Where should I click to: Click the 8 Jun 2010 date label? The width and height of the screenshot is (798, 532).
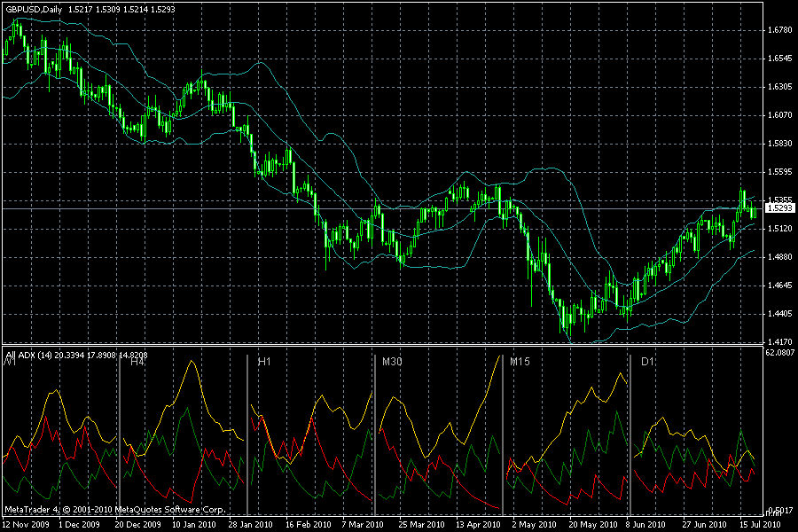(x=645, y=524)
